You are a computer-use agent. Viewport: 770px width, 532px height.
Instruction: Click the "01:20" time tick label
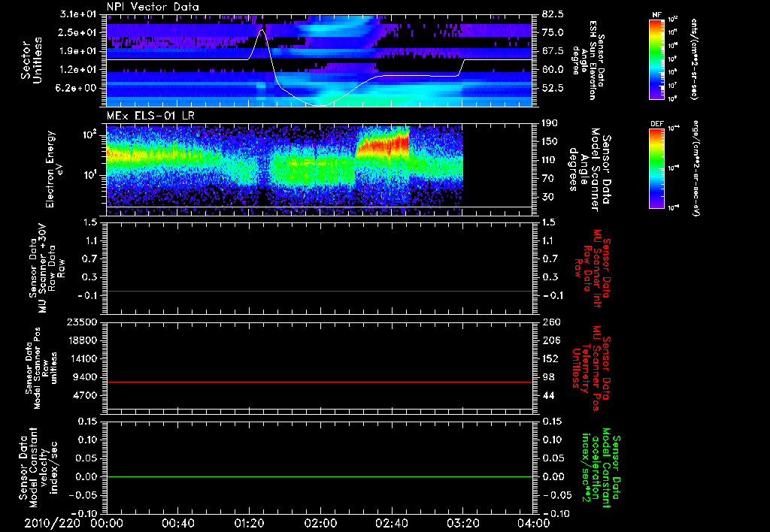[x=249, y=523]
